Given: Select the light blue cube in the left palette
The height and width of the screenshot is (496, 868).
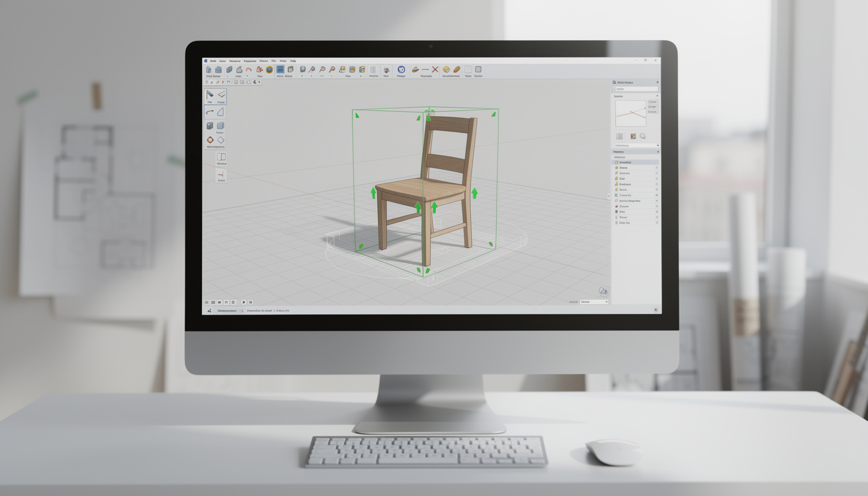Looking at the screenshot, I should (x=220, y=125).
